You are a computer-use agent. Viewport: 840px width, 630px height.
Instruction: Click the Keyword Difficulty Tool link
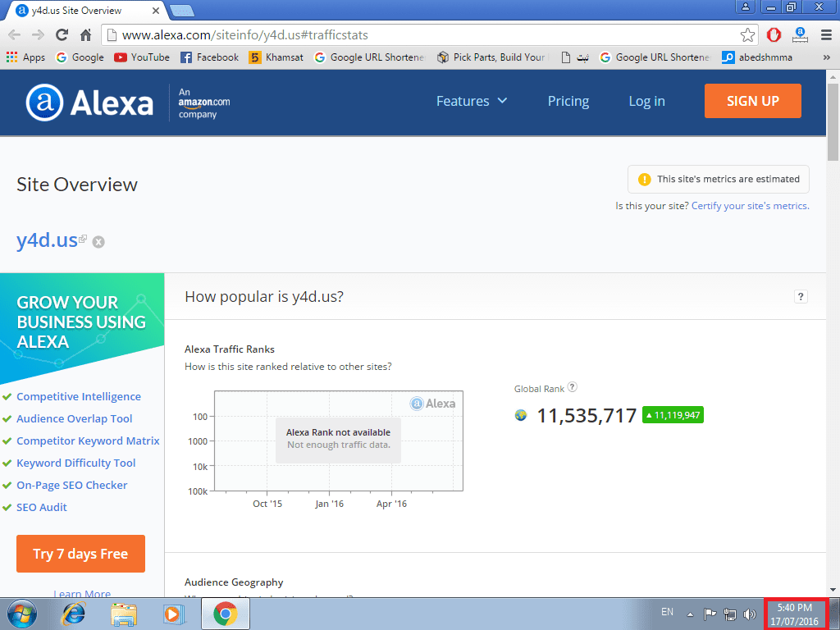[x=76, y=463]
